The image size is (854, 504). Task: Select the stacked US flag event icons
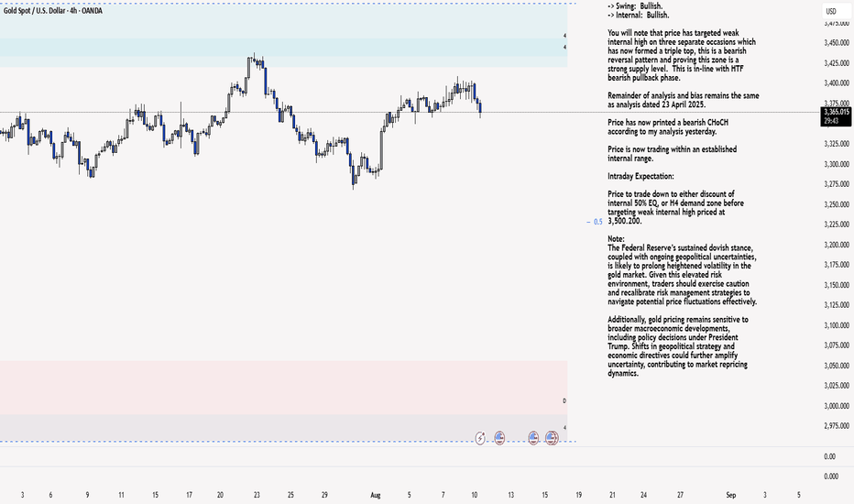point(552,438)
